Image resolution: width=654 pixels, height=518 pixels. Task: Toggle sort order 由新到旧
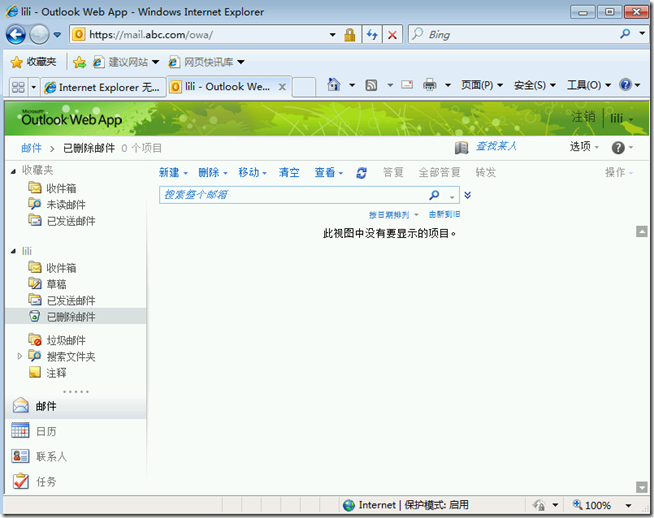pos(444,214)
